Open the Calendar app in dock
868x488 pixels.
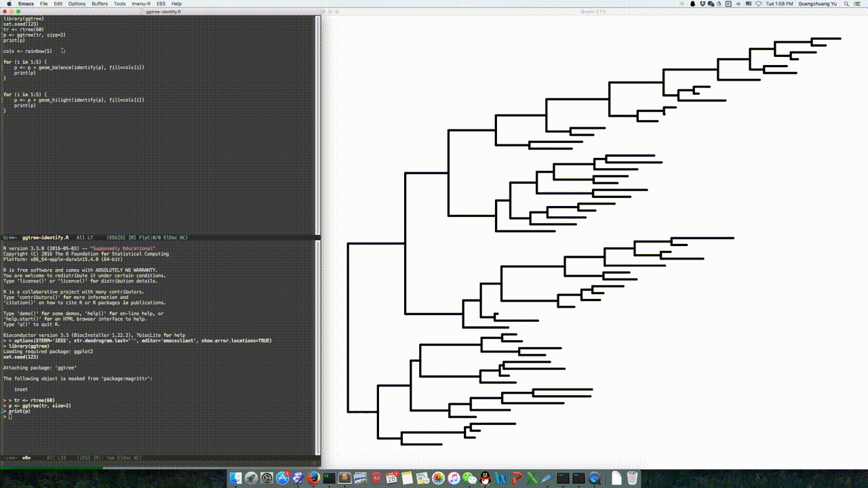coord(391,479)
